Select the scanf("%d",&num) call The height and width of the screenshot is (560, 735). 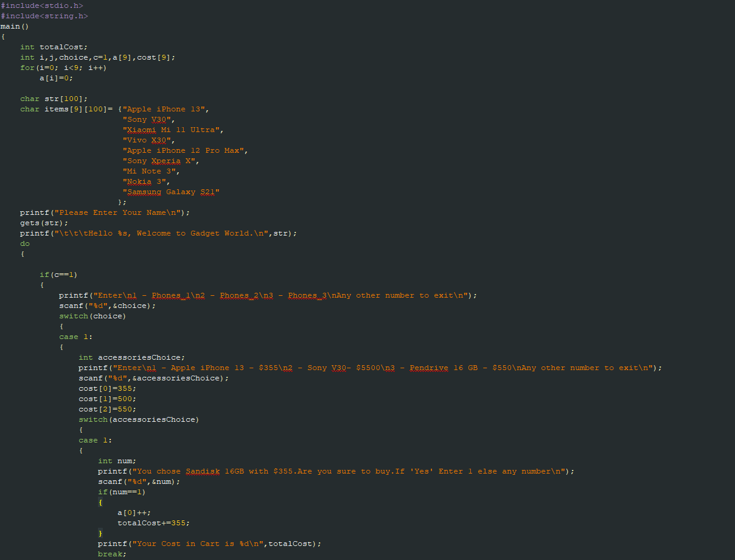click(123, 481)
